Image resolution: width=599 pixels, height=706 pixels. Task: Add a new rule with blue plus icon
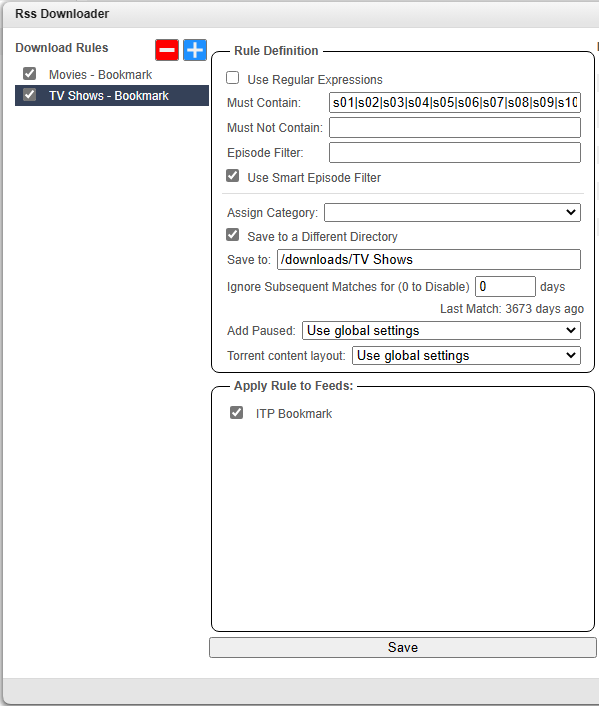(195, 50)
